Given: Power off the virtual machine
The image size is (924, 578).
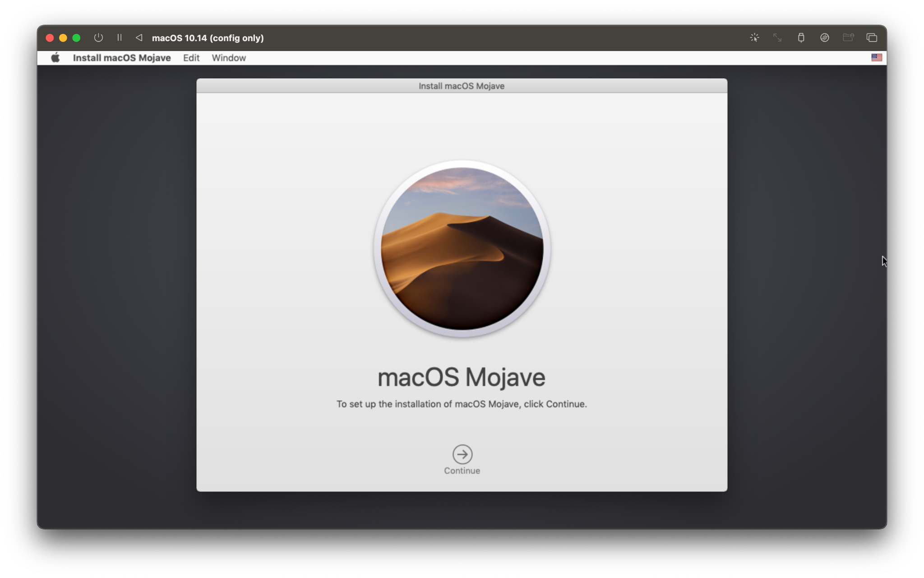Looking at the screenshot, I should pos(99,37).
